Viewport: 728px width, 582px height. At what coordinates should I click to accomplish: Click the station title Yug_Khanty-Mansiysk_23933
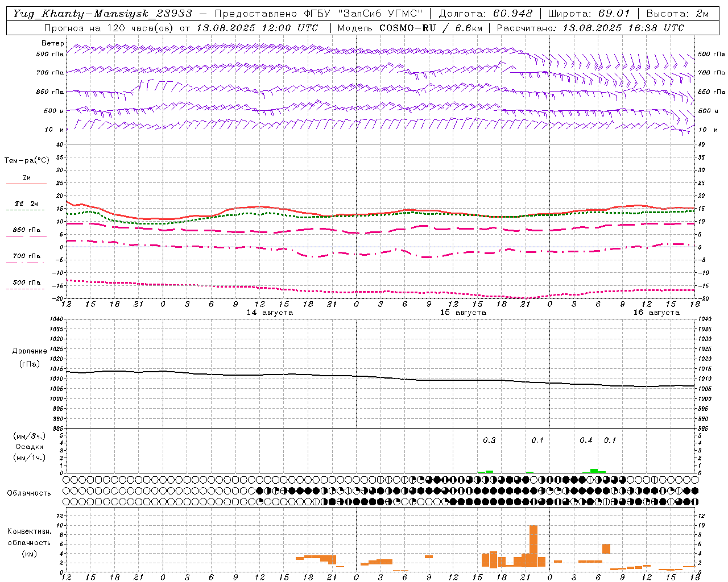102,13
